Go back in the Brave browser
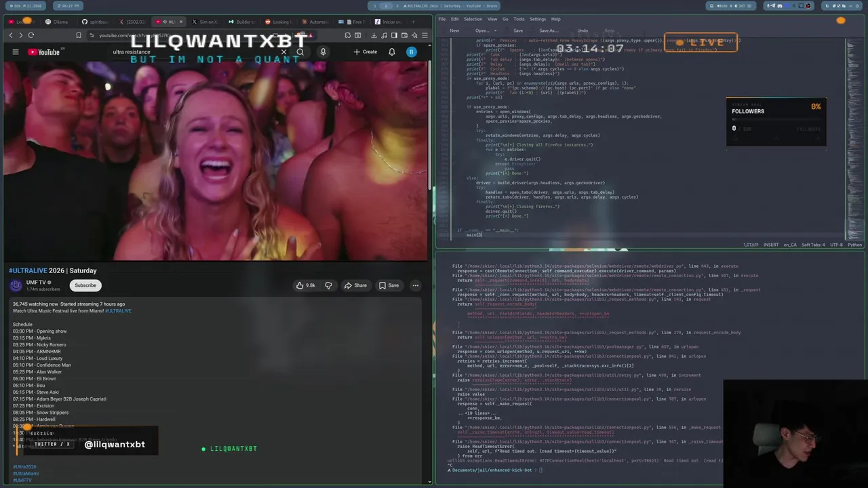868x488 pixels. 11,35
